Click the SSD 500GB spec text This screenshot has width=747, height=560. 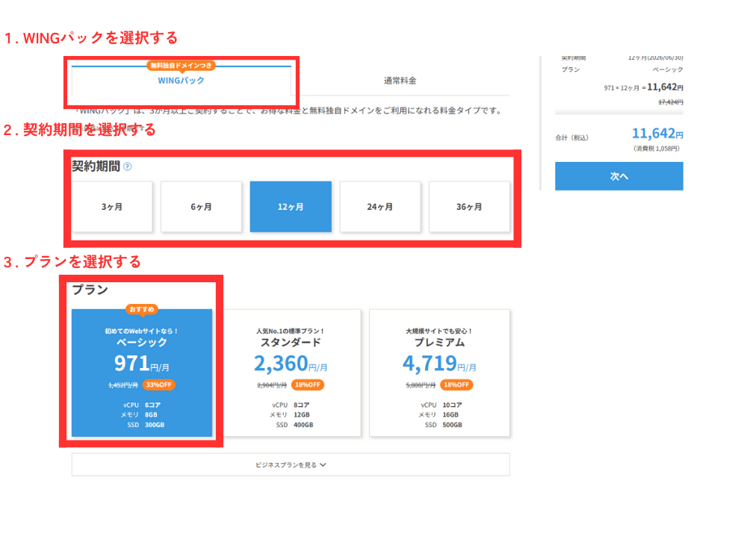444,425
